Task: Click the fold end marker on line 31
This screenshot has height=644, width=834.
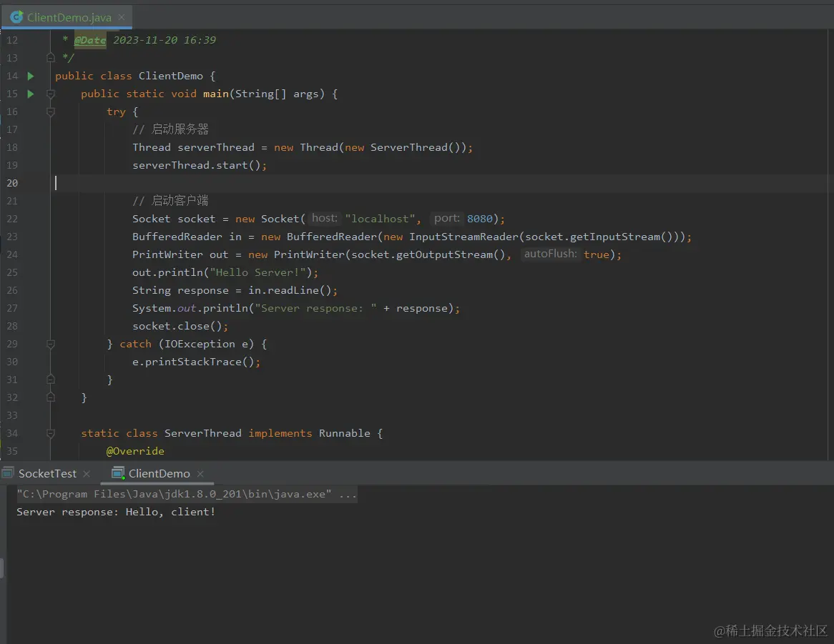Action: click(x=51, y=380)
